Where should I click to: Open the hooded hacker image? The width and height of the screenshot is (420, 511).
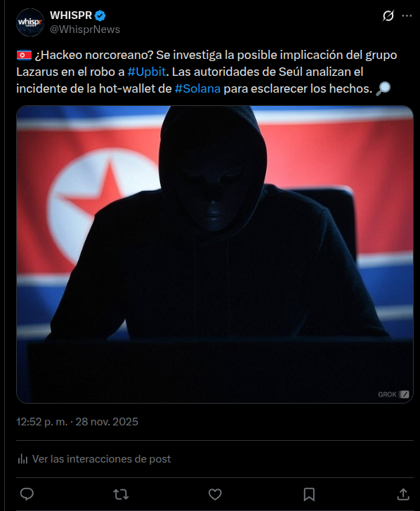click(x=215, y=254)
